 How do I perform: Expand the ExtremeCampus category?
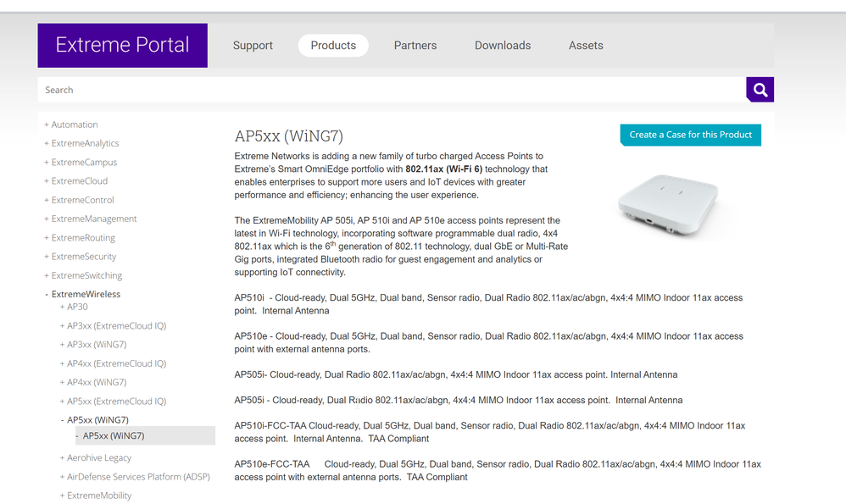pos(81,163)
